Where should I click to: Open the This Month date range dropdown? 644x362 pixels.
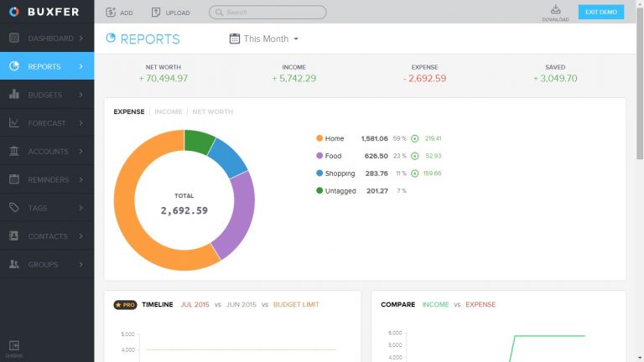(x=264, y=39)
